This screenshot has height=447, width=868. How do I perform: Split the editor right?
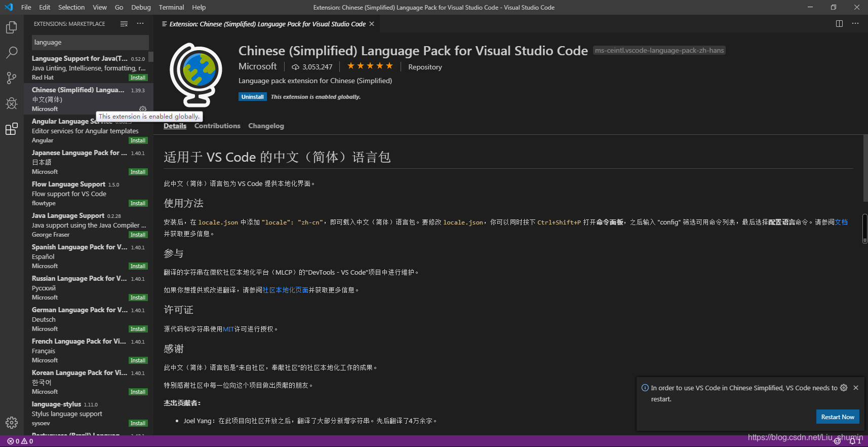click(x=839, y=24)
